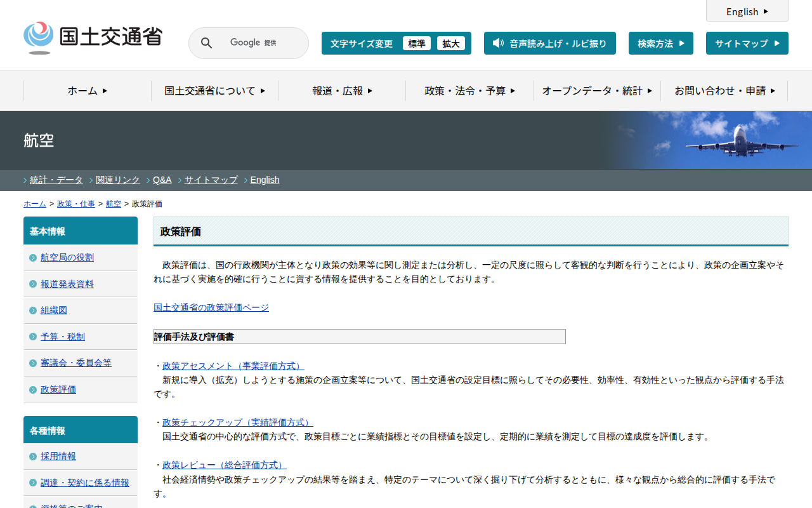812x508 pixels.
Task: Click the arrow icon on 検索方法 button
Action: (682, 43)
